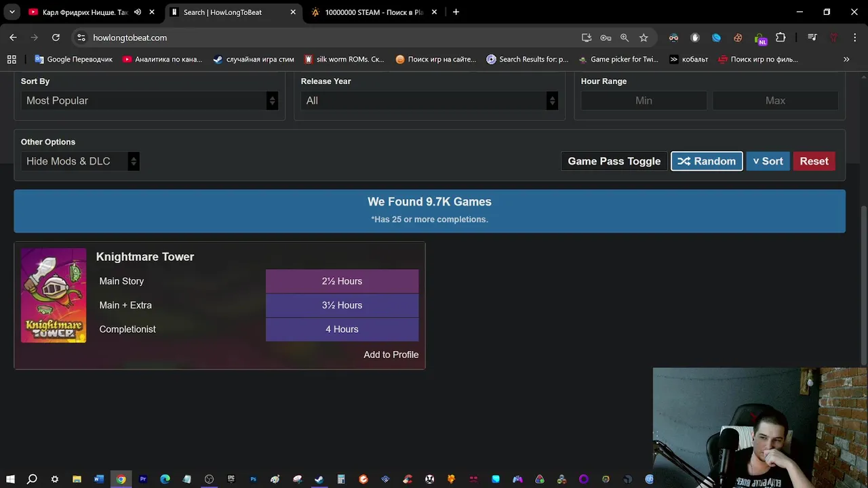Screen dimensions: 868x488
Task: Open Windows taskbar search
Action: click(x=32, y=479)
